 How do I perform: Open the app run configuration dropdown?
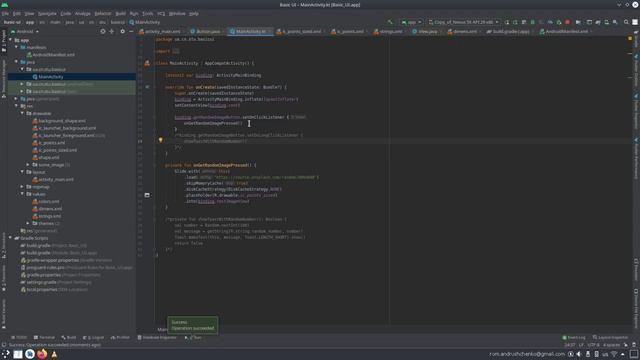coord(411,22)
